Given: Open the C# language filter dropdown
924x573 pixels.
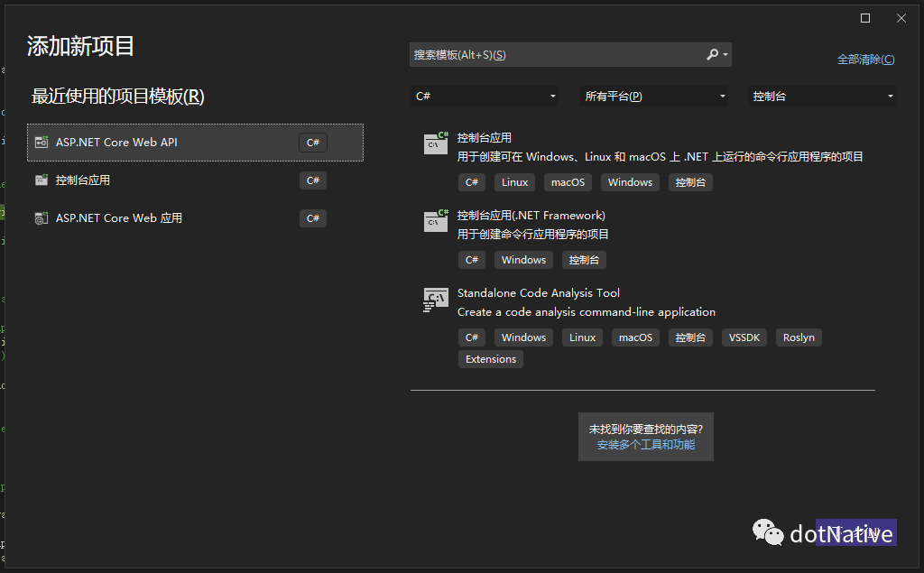Looking at the screenshot, I should point(485,96).
